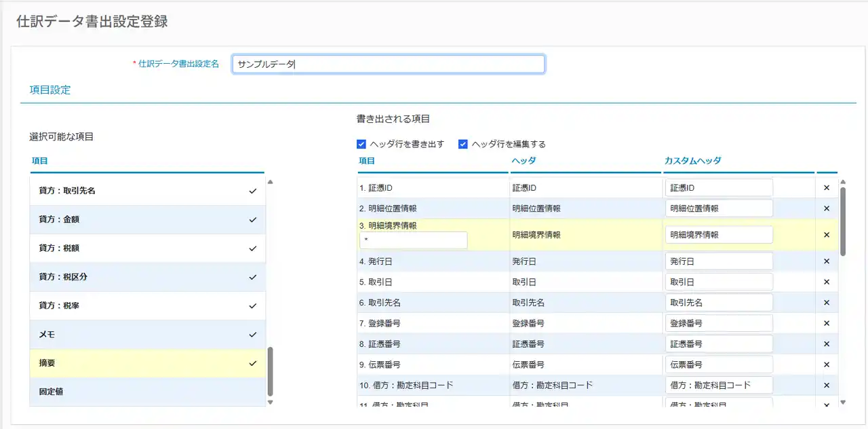
Task: Remove 伝票番号 from exported items
Action: coord(826,365)
